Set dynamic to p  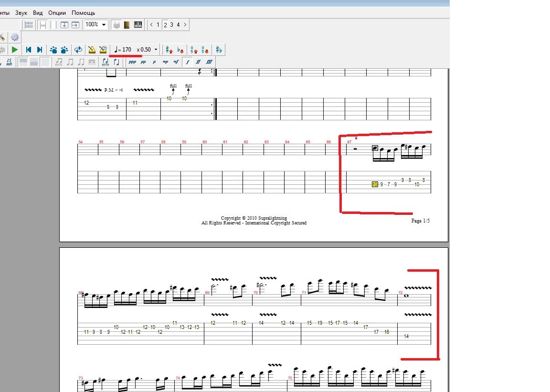(154, 62)
